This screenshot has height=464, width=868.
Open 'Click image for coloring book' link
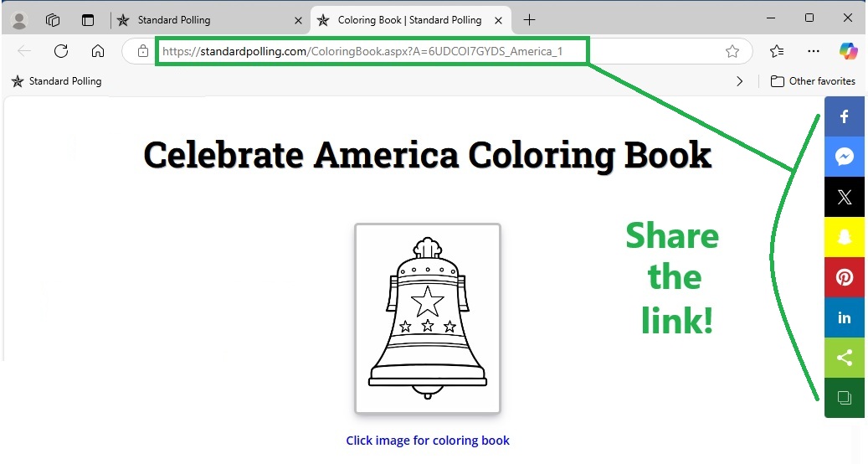coord(428,441)
